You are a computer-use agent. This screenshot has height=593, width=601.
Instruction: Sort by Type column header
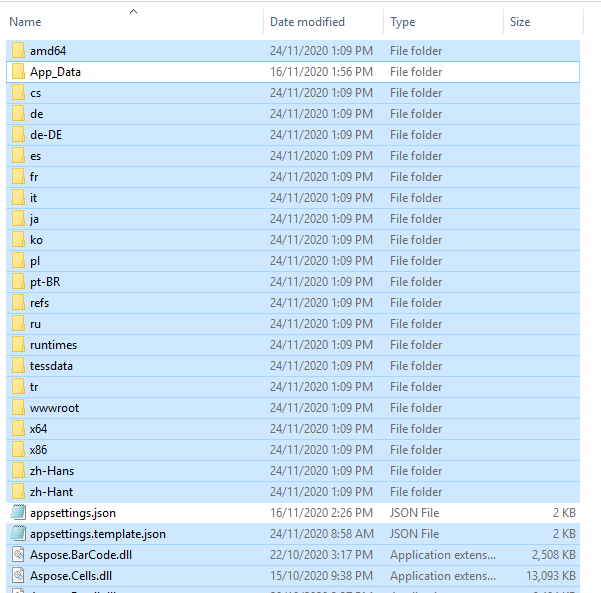pyautogui.click(x=403, y=22)
